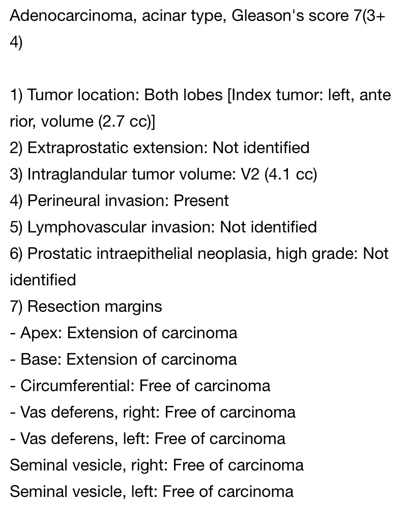This screenshot has height=532, width=405.
Task: Click the Intraglandular tumor volume line
Action: click(163, 174)
